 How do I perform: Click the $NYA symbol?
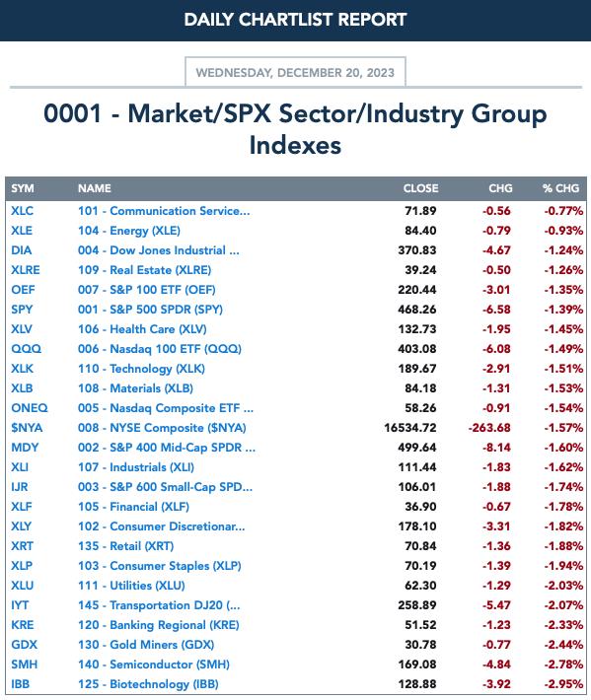click(x=27, y=428)
